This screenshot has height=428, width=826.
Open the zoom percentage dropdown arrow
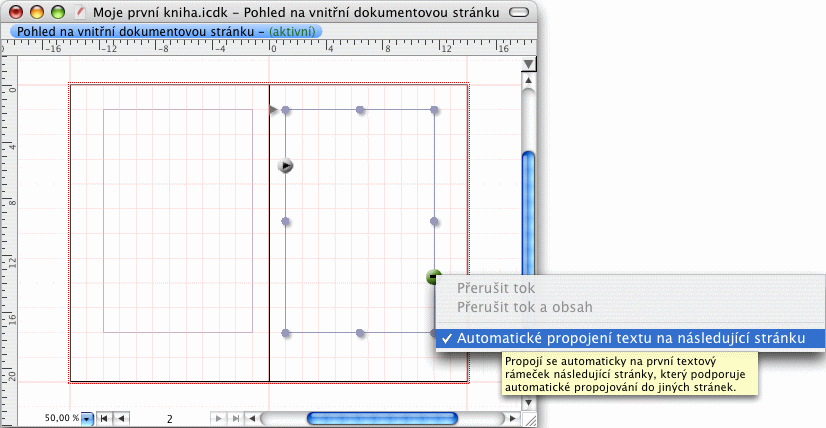[87, 419]
